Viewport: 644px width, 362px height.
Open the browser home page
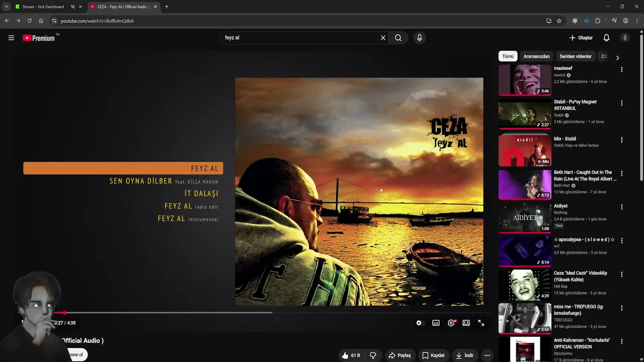tap(41, 21)
